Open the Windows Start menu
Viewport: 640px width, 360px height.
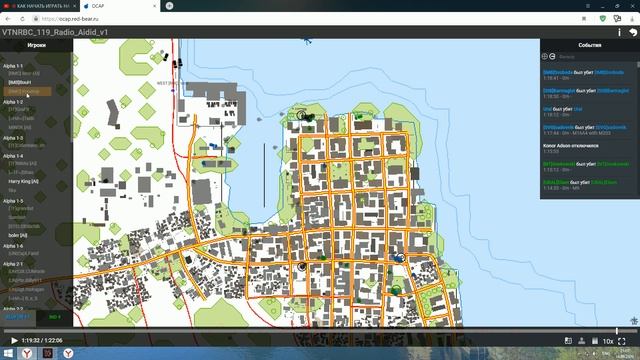[8, 353]
